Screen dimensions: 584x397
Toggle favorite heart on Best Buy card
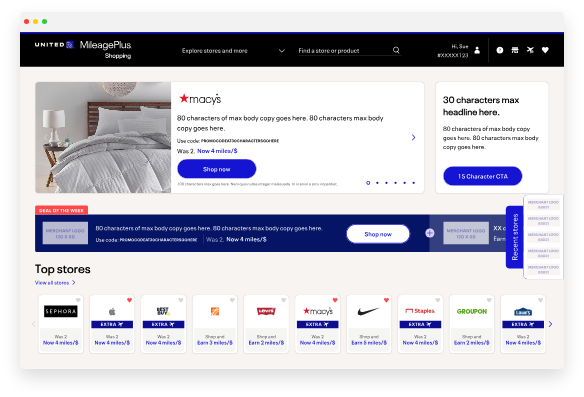[x=181, y=300]
